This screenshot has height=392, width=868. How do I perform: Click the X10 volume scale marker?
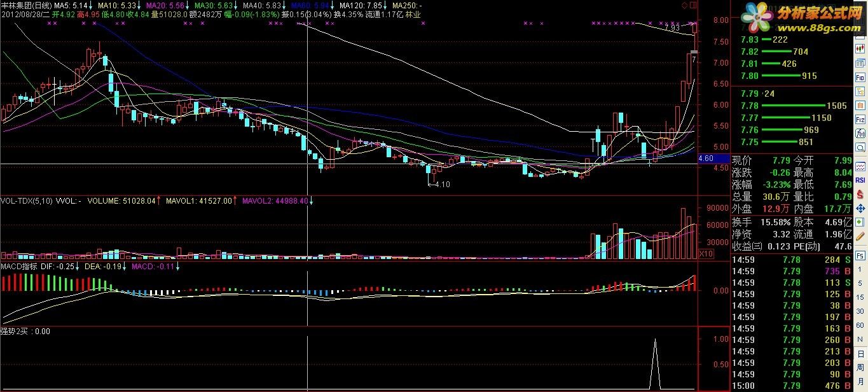tap(706, 254)
